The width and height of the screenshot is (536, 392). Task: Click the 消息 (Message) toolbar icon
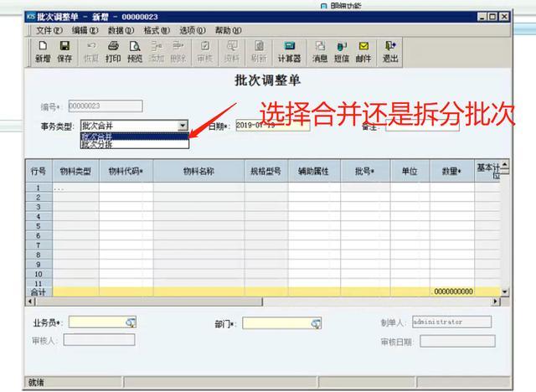coord(320,52)
